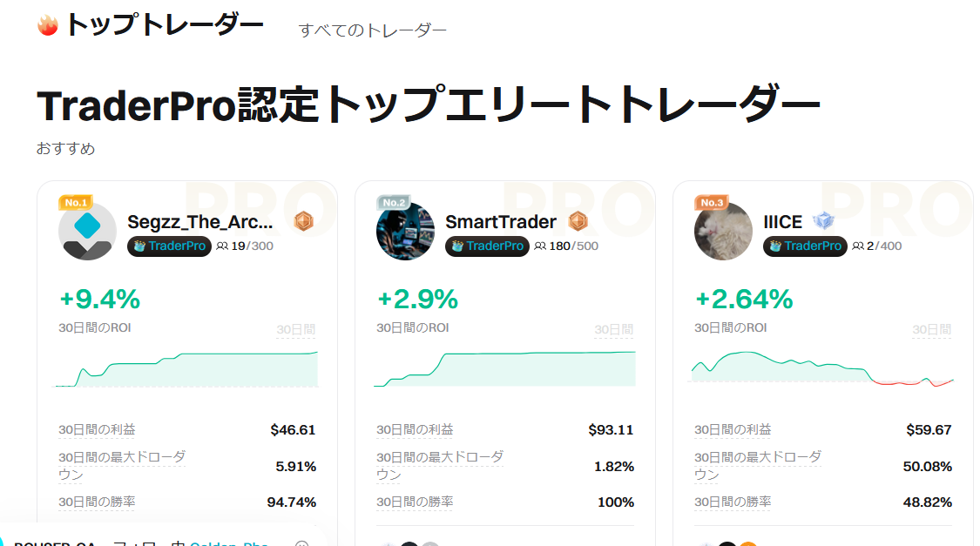Open Segzz_The_Arc... trader avatar

coord(87,231)
